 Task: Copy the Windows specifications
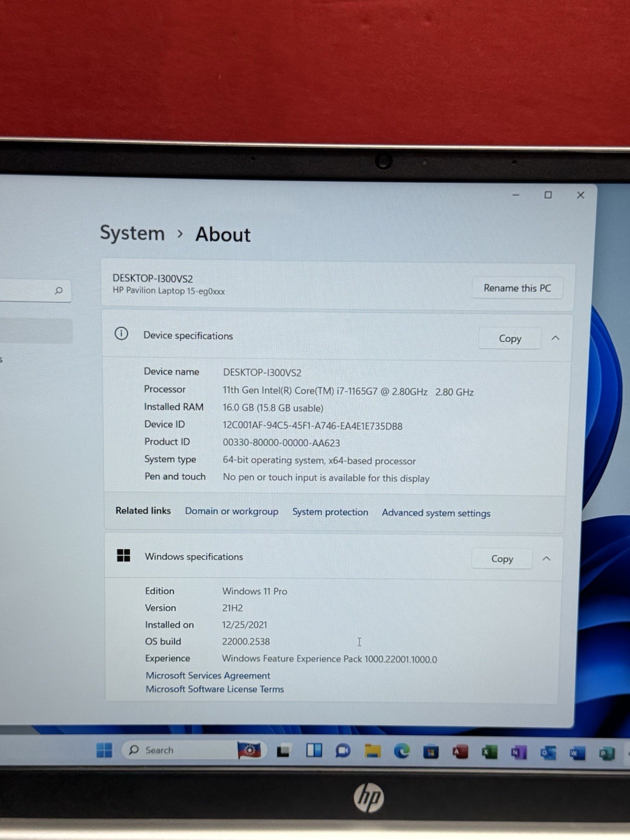(x=502, y=559)
